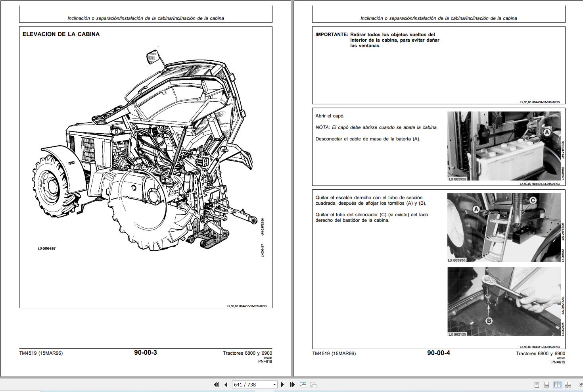Switch to single page layout
The height and width of the screenshot is (392, 583).
[537, 384]
